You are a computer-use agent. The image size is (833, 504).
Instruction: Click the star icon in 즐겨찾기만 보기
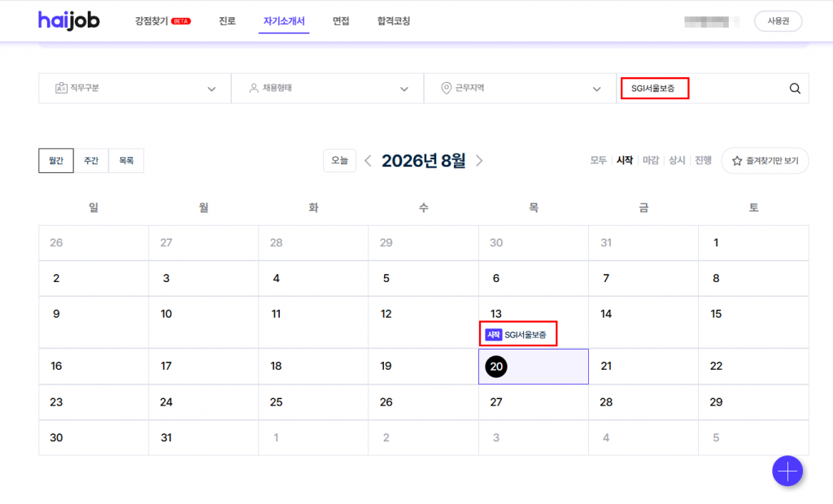(737, 160)
